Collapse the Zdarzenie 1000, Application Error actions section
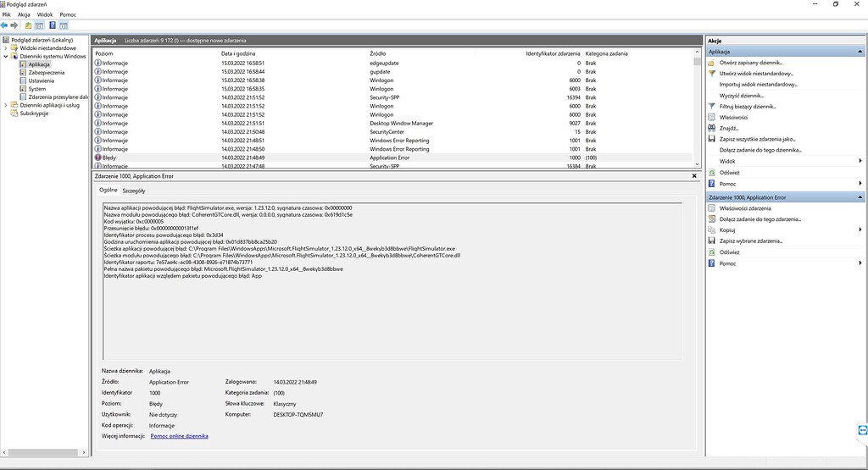This screenshot has height=470, width=868. tap(860, 197)
